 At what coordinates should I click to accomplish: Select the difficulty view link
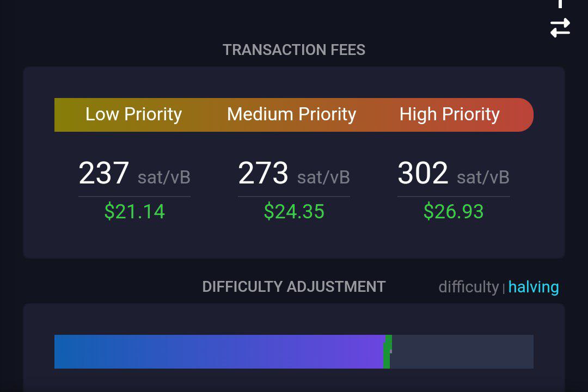[468, 287]
